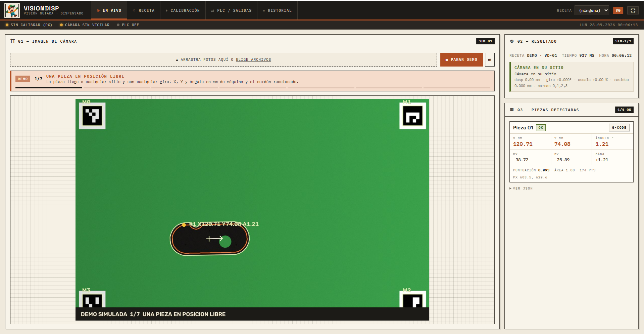Screen dimensions: 644x334
Task: Click the DÁNG value +1.21
Action: tap(602, 160)
